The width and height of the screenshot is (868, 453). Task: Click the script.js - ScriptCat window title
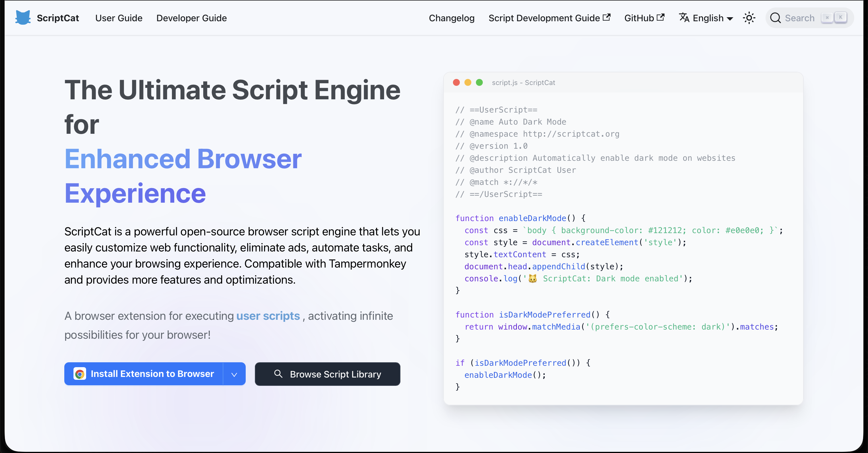pos(523,83)
